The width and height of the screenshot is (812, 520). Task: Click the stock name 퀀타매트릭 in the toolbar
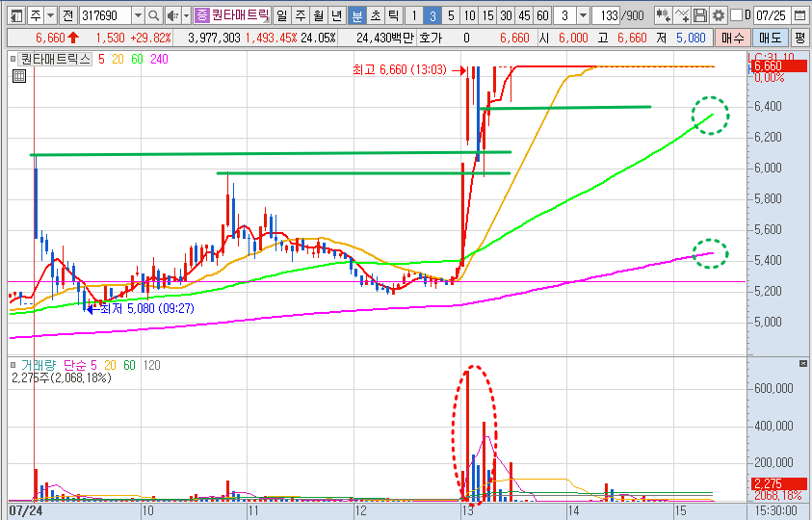240,15
